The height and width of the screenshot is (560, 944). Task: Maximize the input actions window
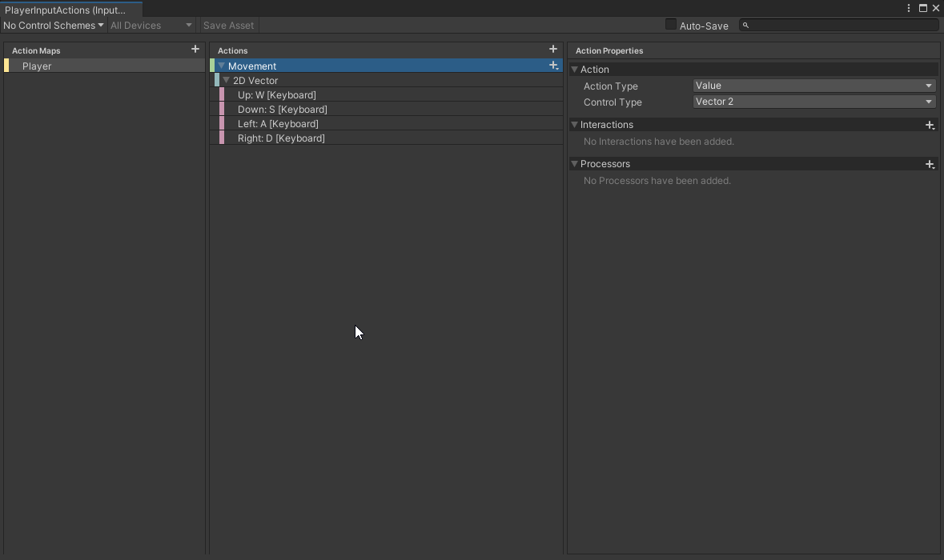click(x=923, y=8)
